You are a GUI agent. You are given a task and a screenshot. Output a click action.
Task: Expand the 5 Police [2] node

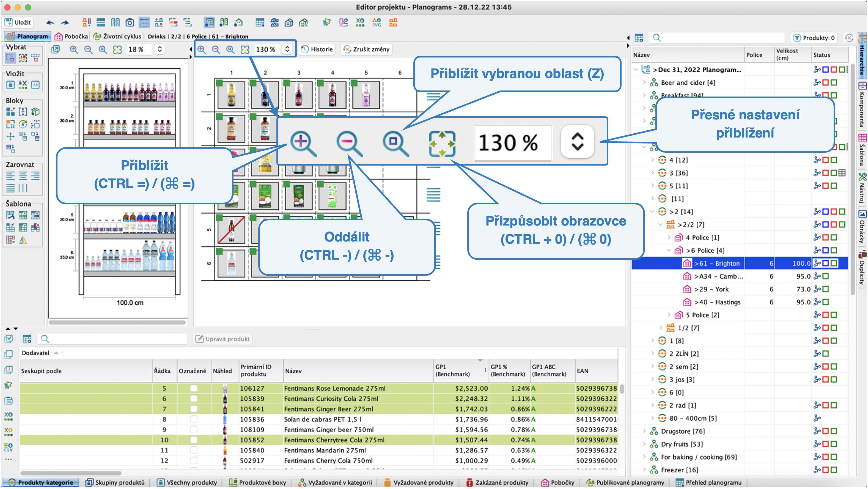pyautogui.click(x=669, y=315)
